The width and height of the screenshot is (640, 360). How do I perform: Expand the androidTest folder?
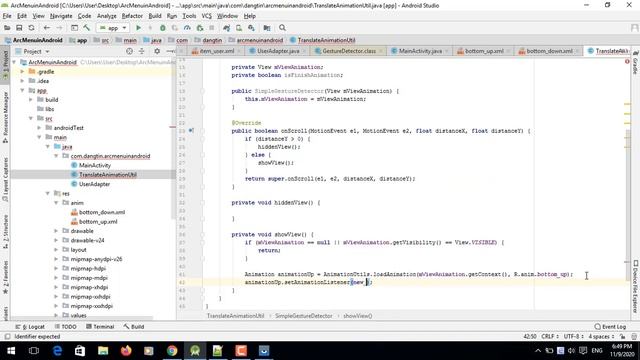click(x=40, y=128)
